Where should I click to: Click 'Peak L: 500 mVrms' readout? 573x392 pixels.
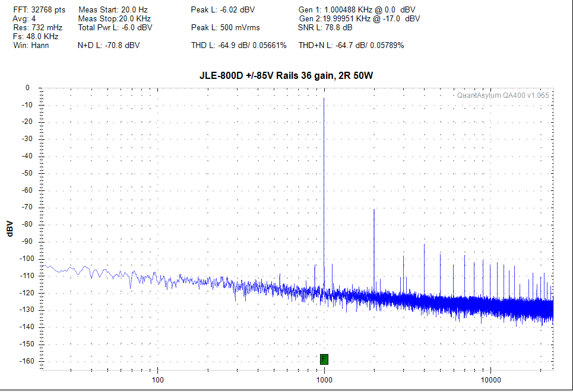(226, 27)
